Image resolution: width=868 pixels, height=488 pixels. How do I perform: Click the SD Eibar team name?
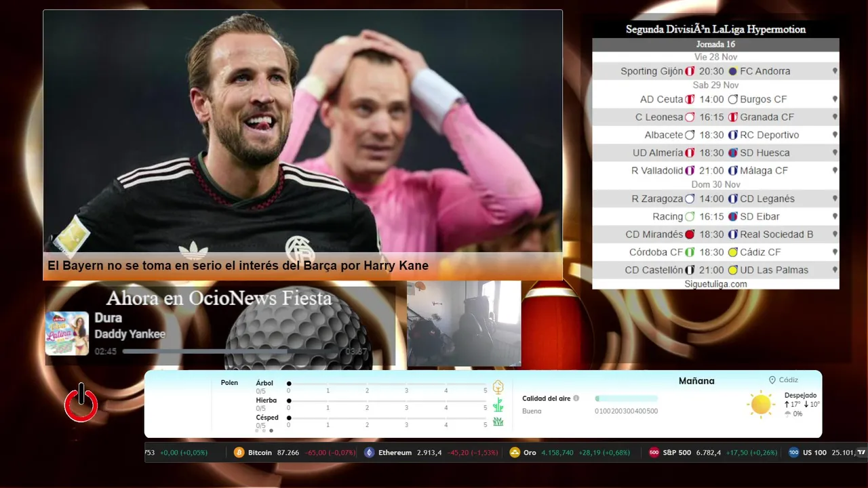tap(759, 217)
